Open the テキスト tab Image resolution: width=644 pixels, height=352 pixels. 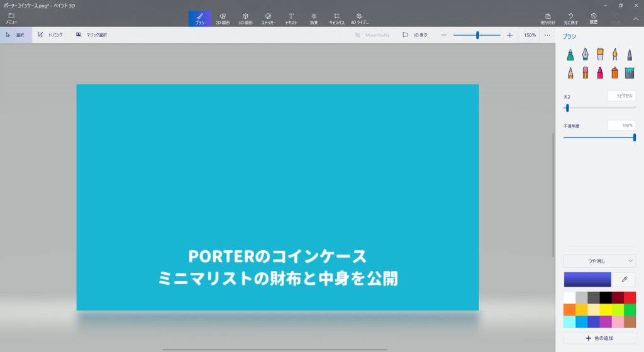(x=291, y=19)
